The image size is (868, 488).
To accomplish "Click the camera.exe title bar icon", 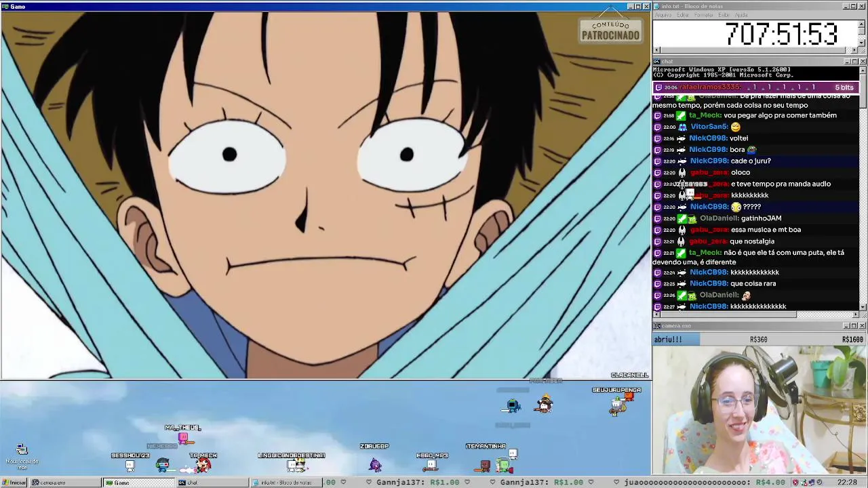I will pos(656,326).
